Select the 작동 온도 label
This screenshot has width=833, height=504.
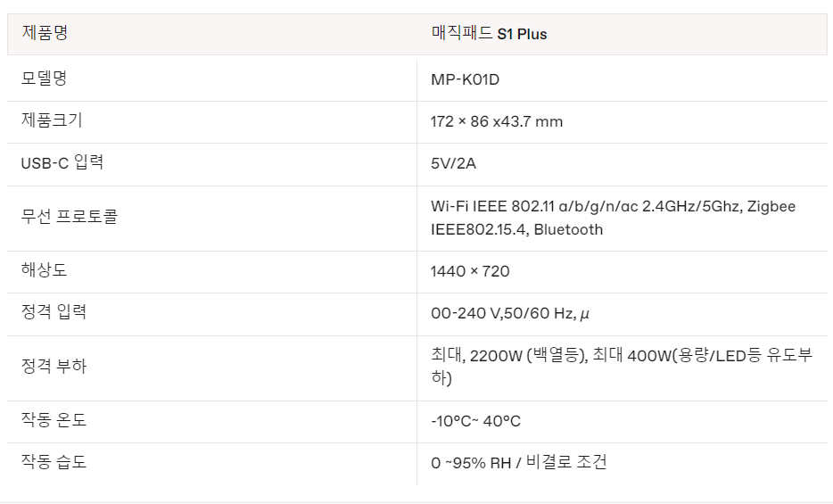tap(54, 420)
